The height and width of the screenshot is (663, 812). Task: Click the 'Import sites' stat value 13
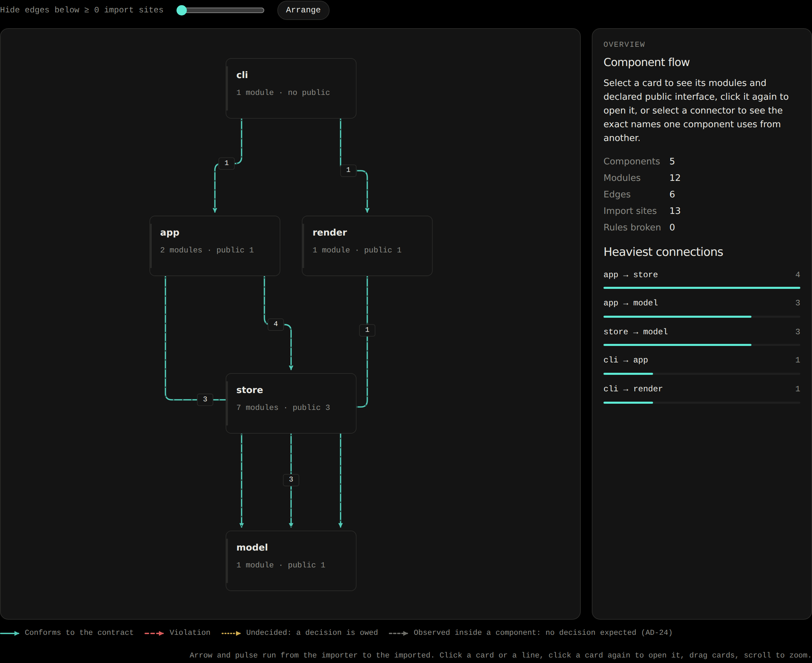click(675, 210)
